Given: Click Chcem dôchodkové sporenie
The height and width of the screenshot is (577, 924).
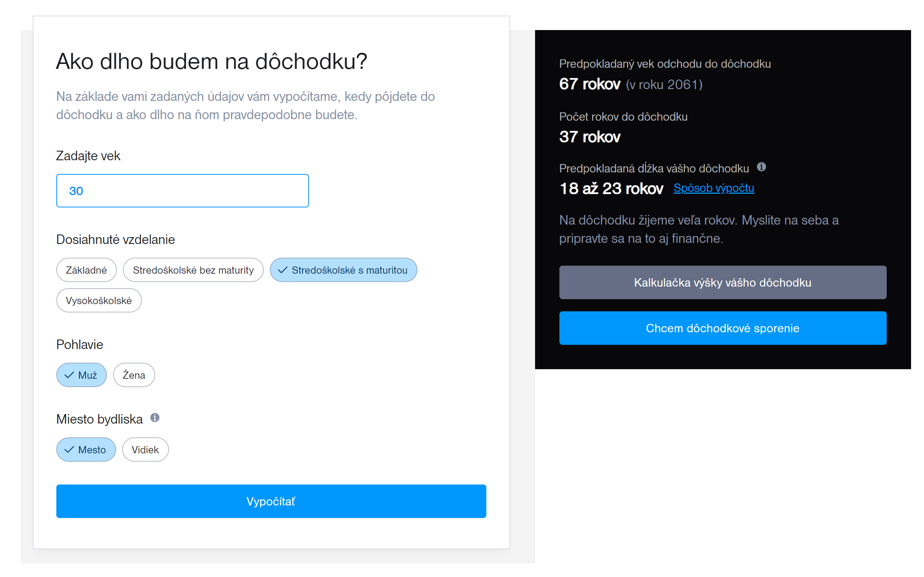Looking at the screenshot, I should [722, 328].
